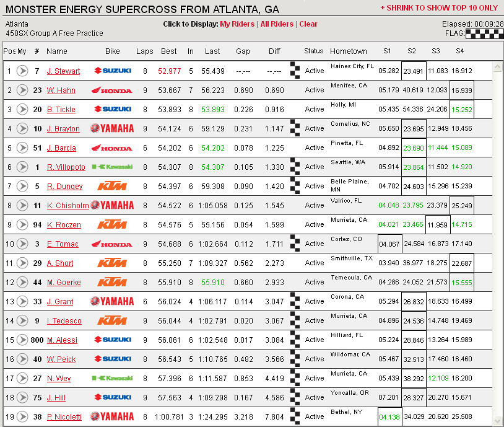The image size is (504, 427).
Task: Click the Yamaha logo in J. Brayton's row
Action: [x=112, y=128]
